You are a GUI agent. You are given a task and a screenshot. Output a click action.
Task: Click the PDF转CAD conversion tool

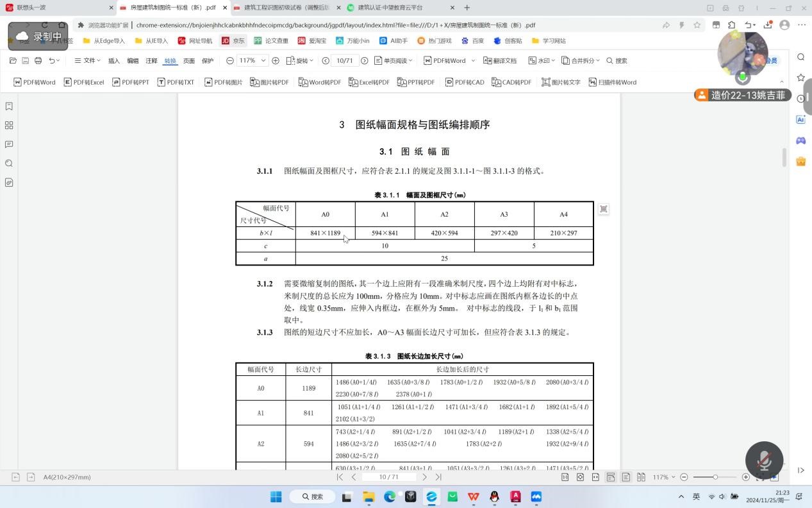pos(465,82)
